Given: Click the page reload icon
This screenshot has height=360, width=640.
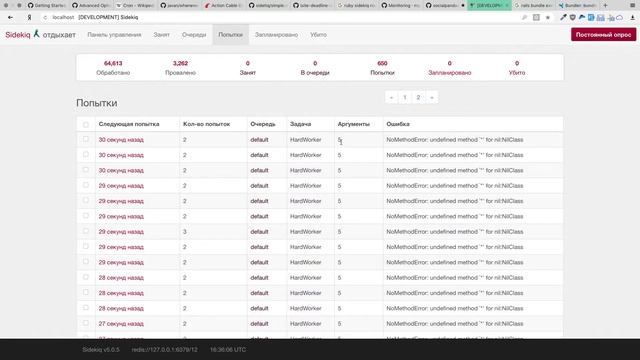Looking at the screenshot, I should [x=45, y=18].
